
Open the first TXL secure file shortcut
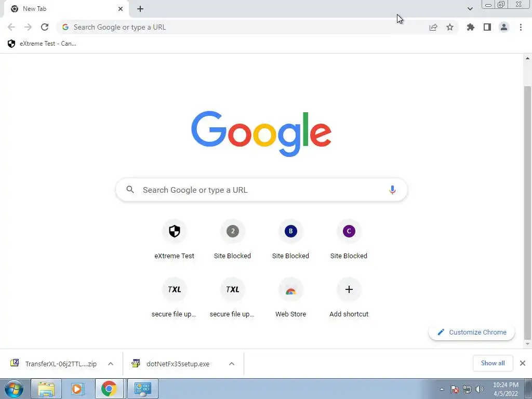point(175,298)
